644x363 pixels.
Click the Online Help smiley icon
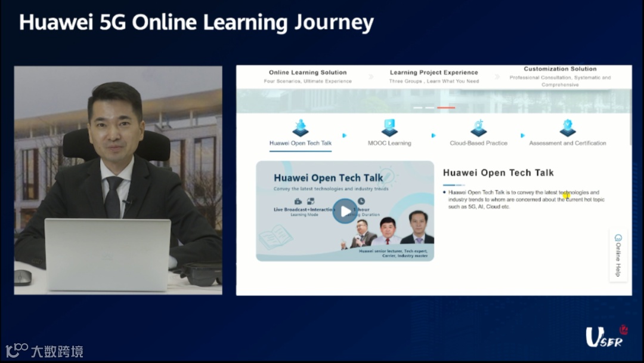pos(618,238)
